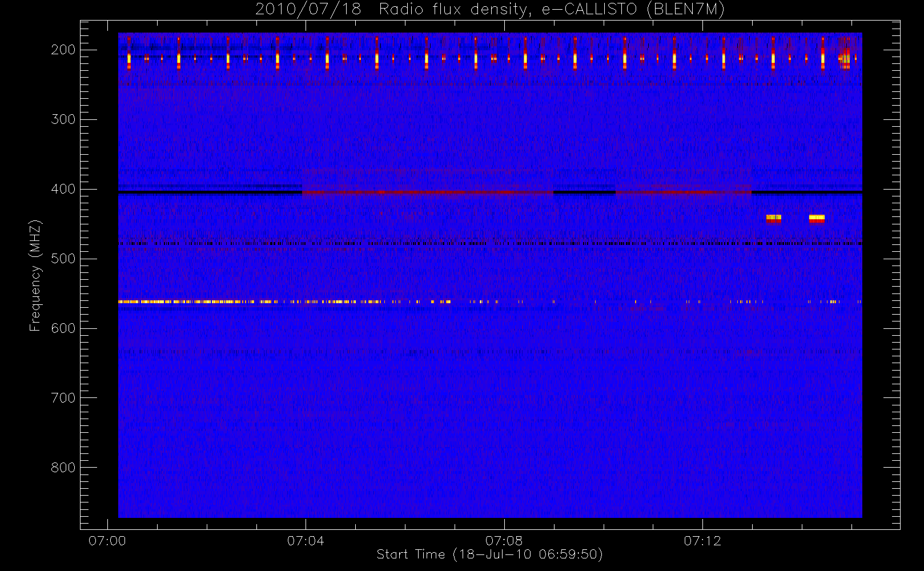924x571 pixels.
Task: Select the 500 frequency tick label
Action: click(x=63, y=259)
